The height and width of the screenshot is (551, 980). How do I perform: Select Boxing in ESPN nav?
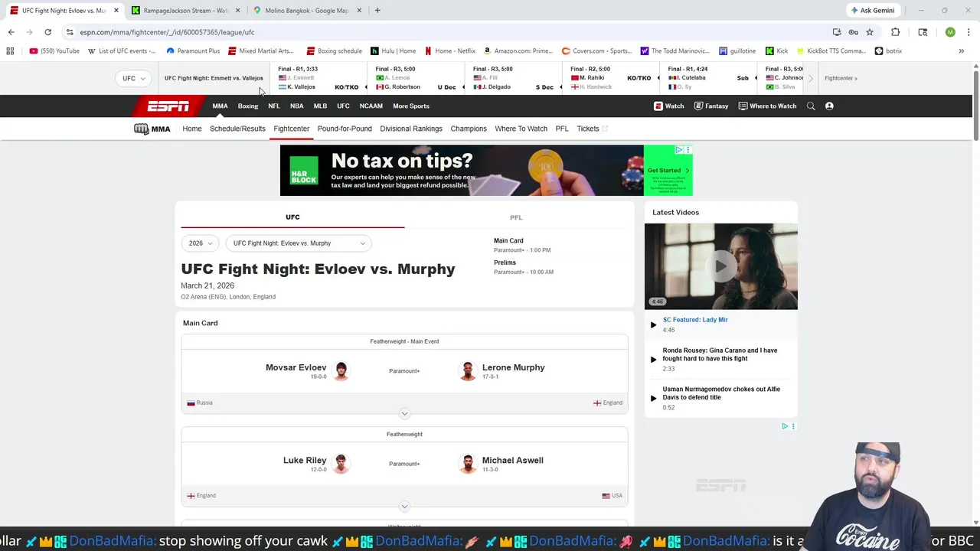point(248,106)
